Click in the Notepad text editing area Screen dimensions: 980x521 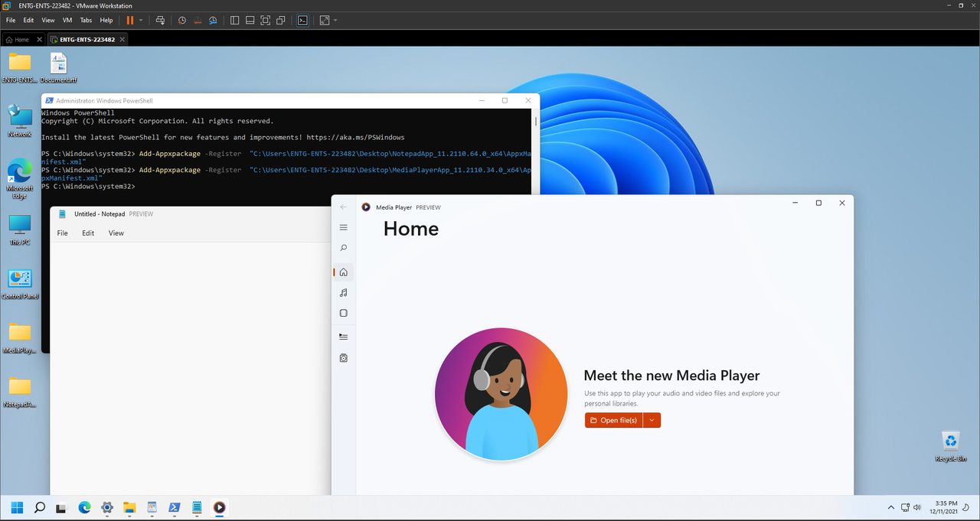[x=191, y=369]
